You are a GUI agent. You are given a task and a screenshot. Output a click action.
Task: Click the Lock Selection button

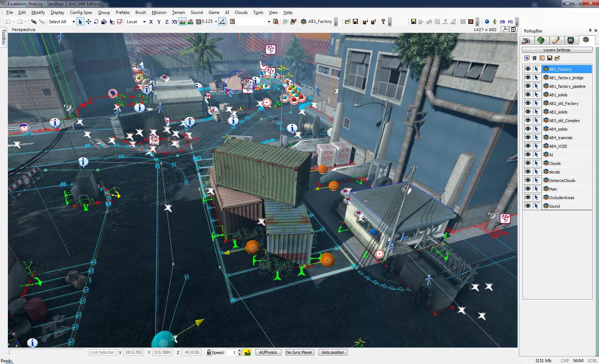(103, 352)
